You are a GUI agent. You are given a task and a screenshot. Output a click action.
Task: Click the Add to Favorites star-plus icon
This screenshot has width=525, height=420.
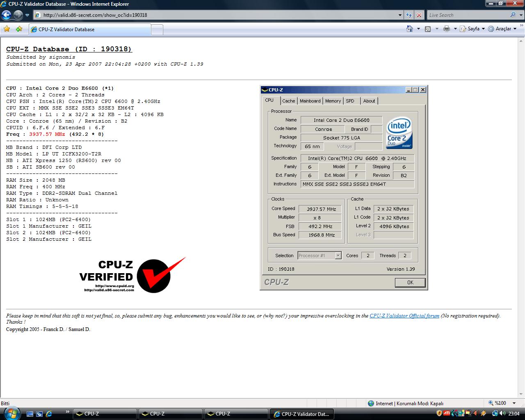tap(19, 29)
